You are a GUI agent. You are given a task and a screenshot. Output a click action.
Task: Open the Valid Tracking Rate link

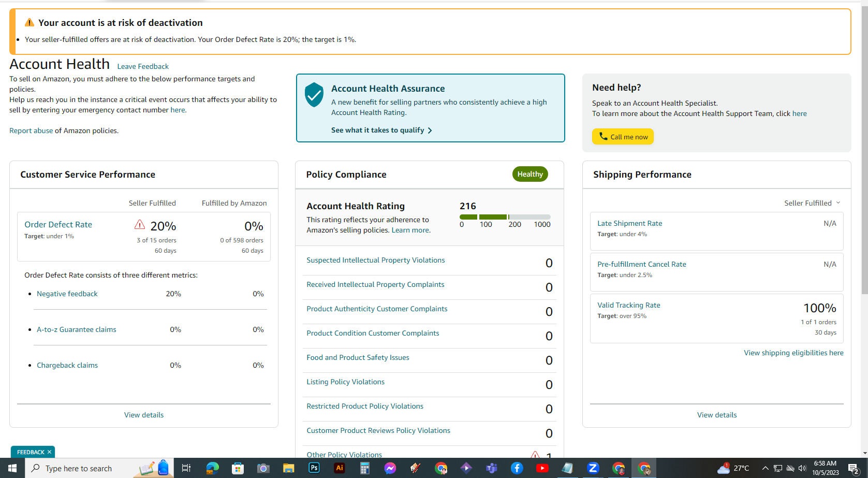click(x=629, y=305)
